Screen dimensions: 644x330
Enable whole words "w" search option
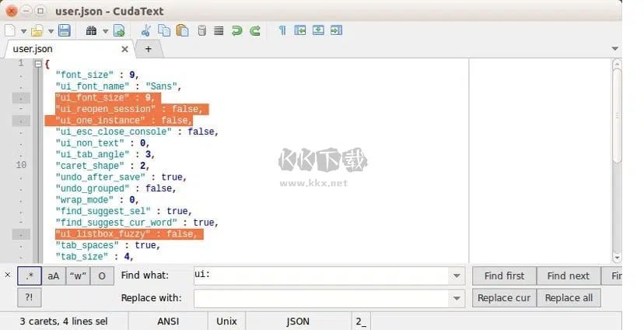(x=77, y=276)
